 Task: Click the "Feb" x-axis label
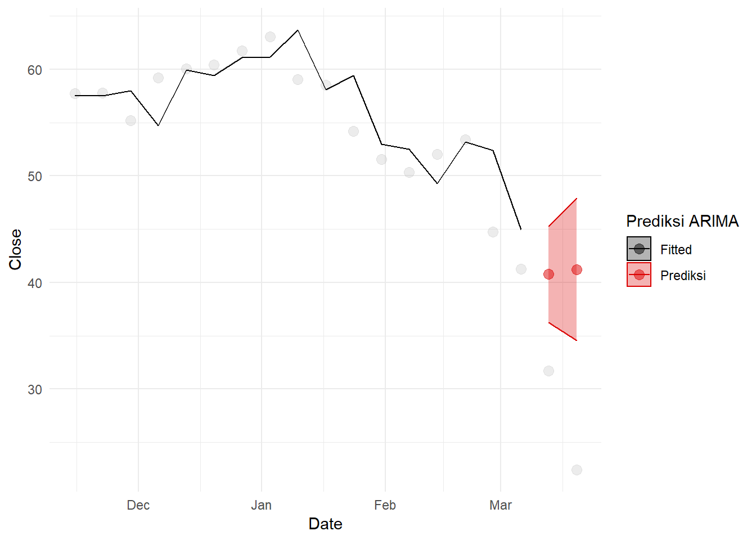tap(385, 505)
